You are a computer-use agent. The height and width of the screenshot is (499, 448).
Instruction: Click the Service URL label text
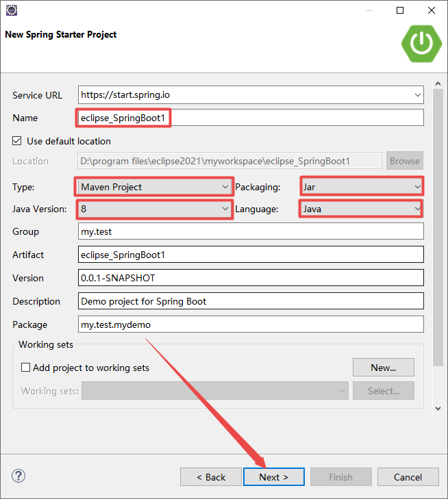pyautogui.click(x=37, y=95)
